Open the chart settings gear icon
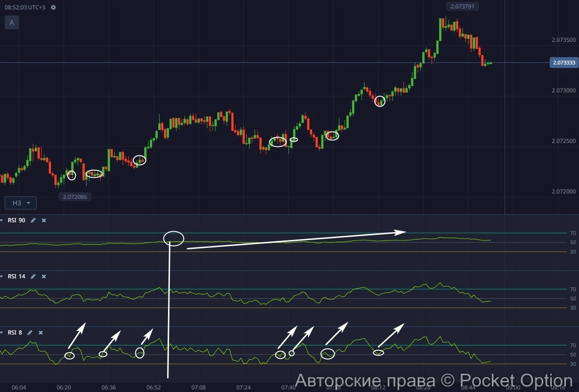Screen dimensions: 579x392 pyautogui.click(x=53, y=7)
